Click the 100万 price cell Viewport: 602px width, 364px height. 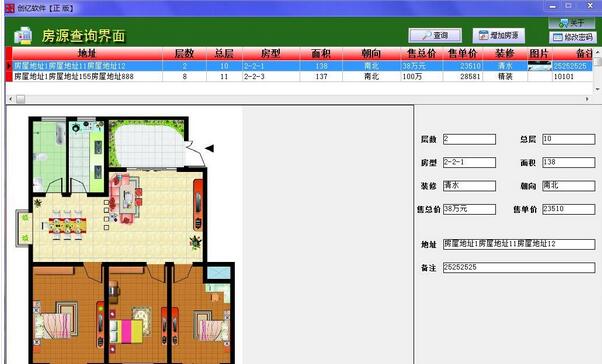point(422,76)
